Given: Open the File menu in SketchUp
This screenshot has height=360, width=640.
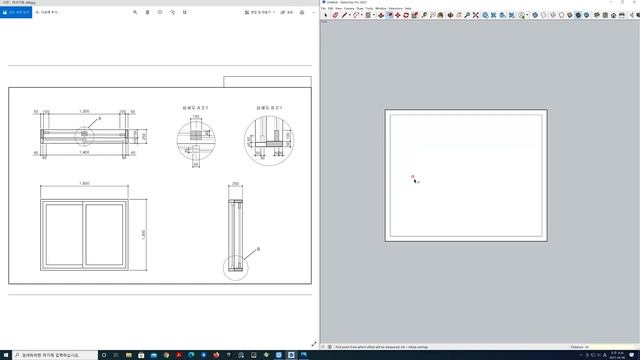Looking at the screenshot, I should tap(324, 8).
